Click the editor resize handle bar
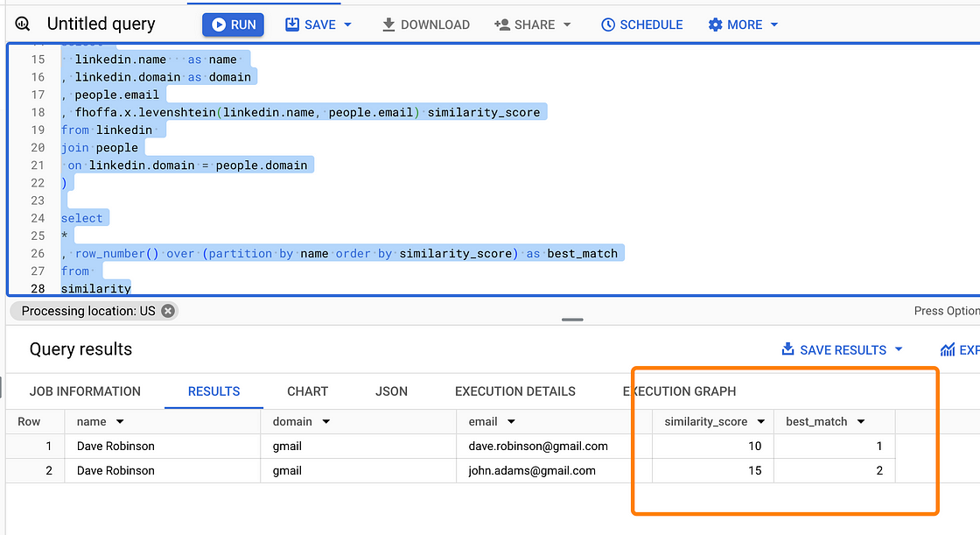This screenshot has height=535, width=980. [572, 320]
